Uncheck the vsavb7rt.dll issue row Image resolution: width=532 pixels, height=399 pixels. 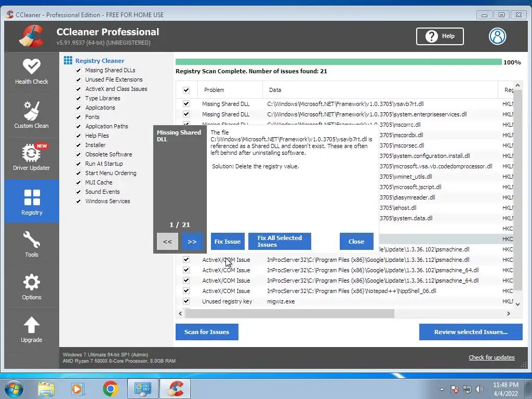pos(187,104)
